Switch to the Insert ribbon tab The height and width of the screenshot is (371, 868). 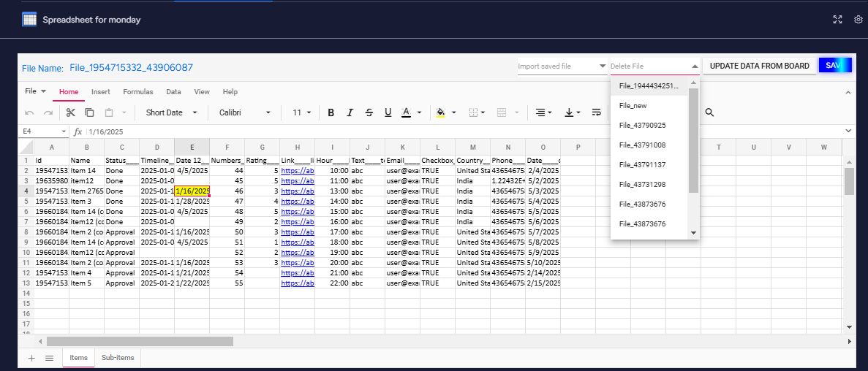tap(101, 92)
